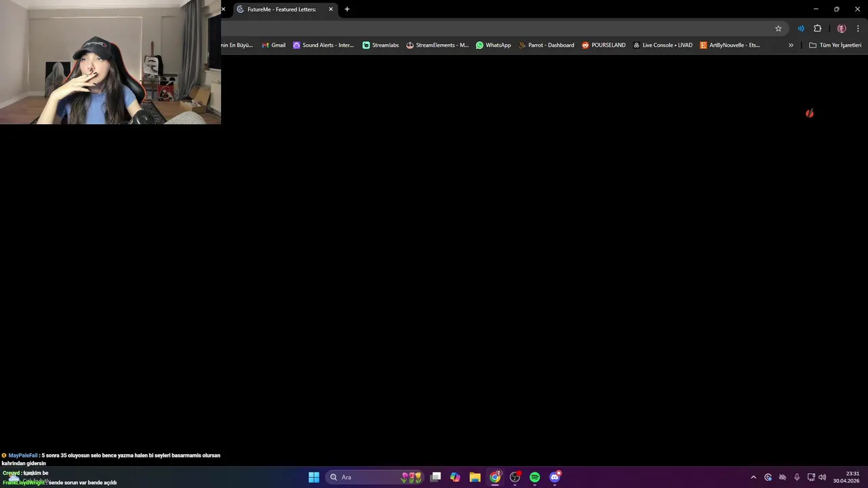Click the microphone icon in the system tray
The width and height of the screenshot is (868, 488).
[x=797, y=477]
